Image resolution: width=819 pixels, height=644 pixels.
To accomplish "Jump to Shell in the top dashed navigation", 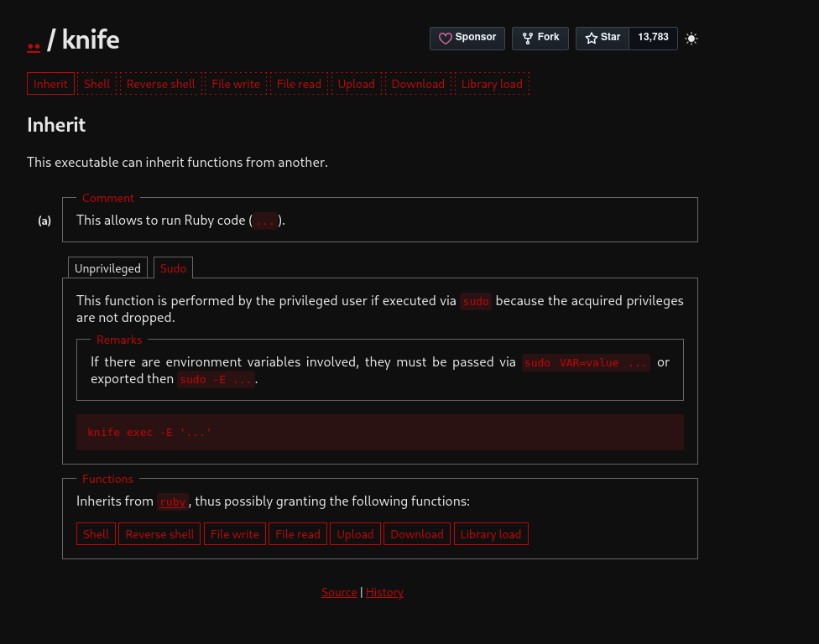I will tap(97, 84).
